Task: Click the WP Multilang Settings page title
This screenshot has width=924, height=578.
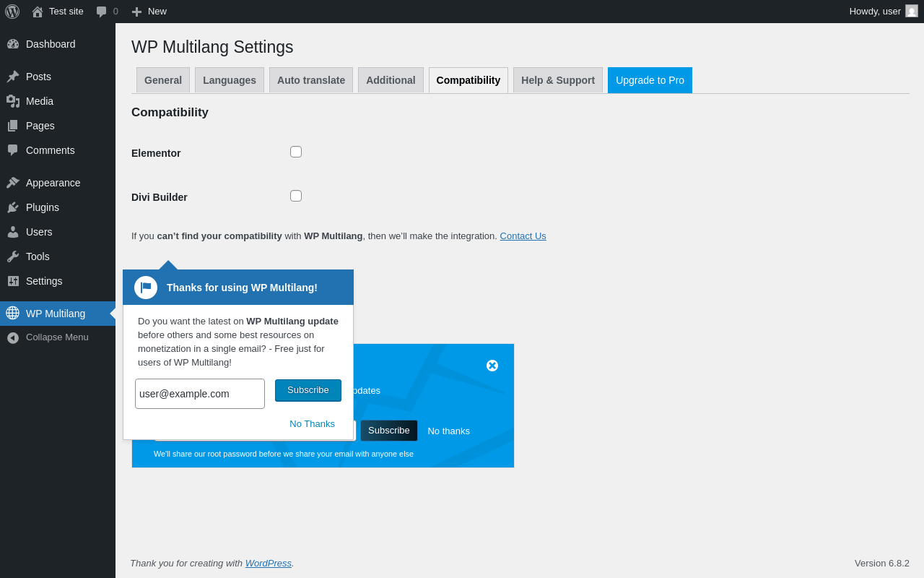Action: click(212, 47)
